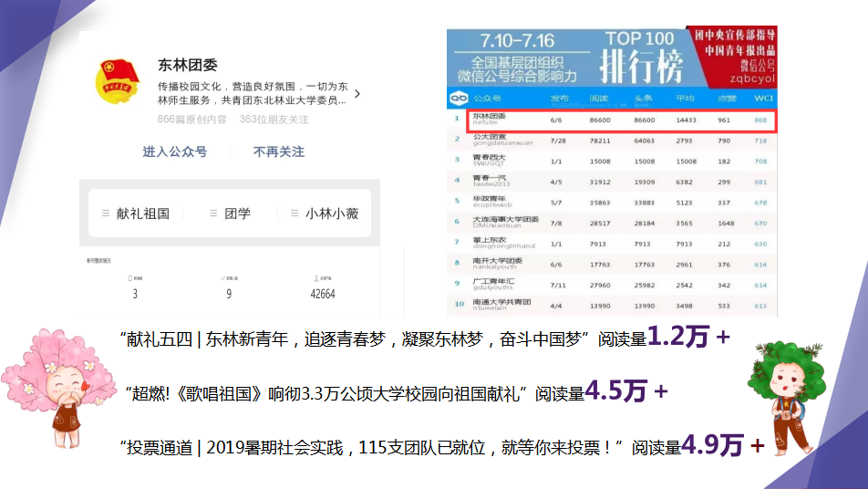Click the 42664 total followers statistic
Screen dimensions: 868x489
pos(323,294)
